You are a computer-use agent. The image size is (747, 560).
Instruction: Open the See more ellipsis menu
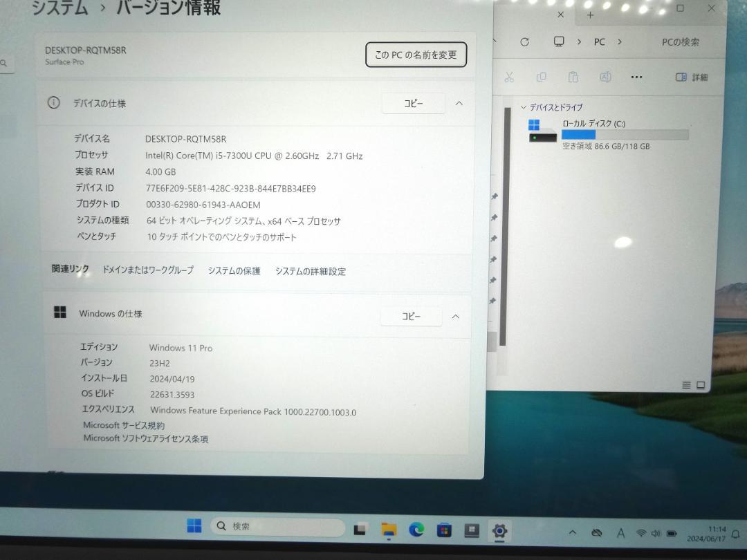(636, 77)
